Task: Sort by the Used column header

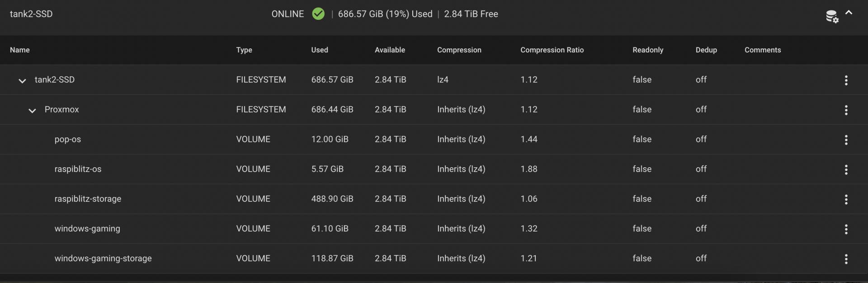Action: [320, 50]
